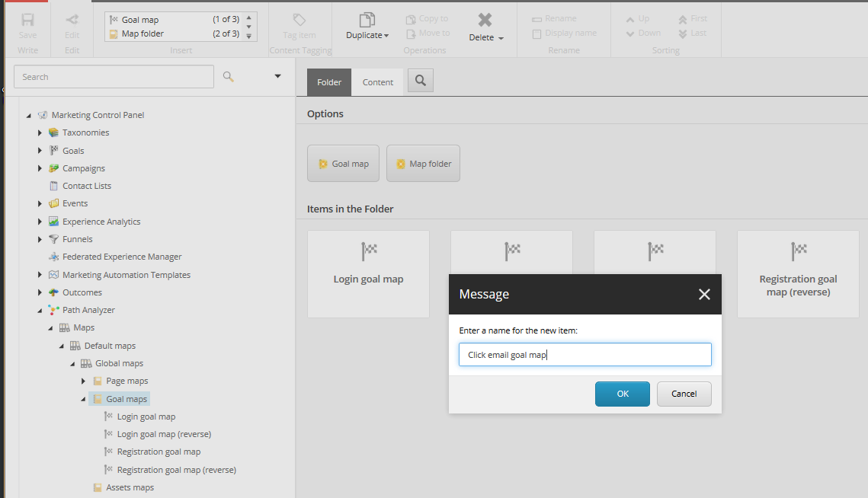This screenshot has height=498, width=868.
Task: Select Registration goal map tree item
Action: (x=159, y=452)
